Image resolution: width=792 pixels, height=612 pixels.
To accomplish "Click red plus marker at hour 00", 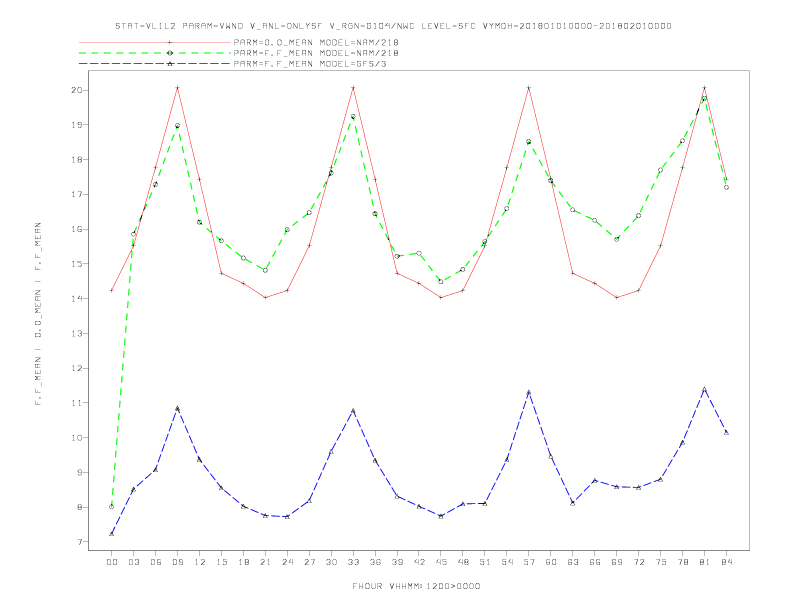I will coord(112,290).
